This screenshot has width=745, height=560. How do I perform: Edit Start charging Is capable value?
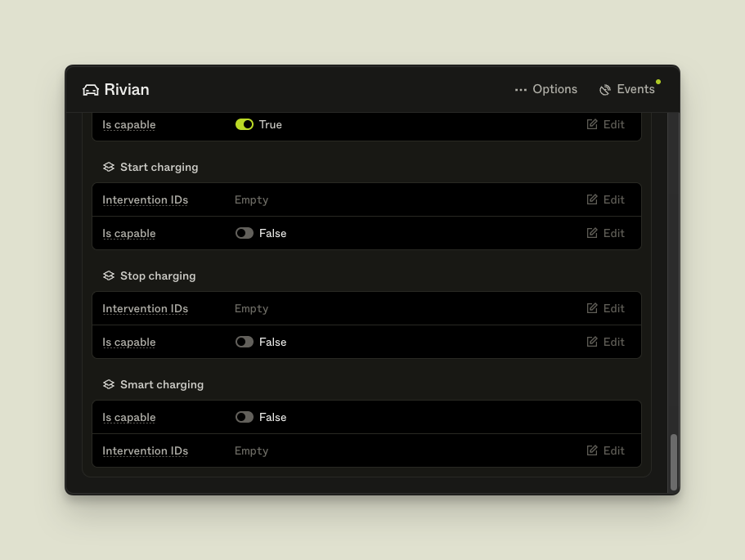click(x=605, y=233)
